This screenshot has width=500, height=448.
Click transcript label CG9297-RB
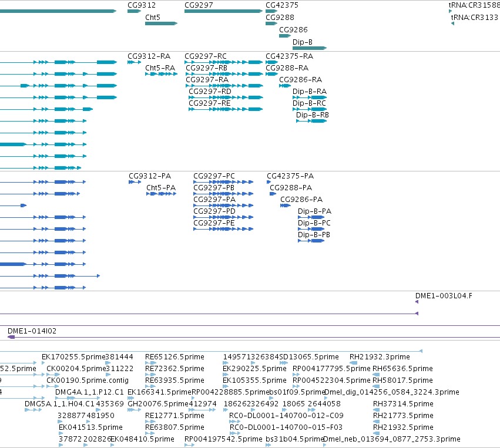[207, 68]
